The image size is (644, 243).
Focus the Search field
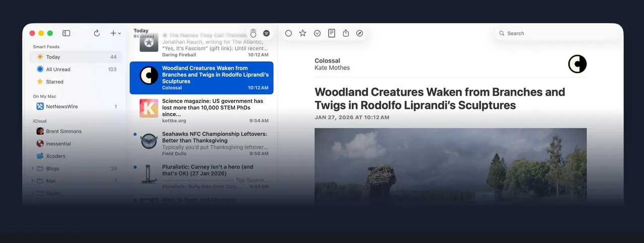pos(557,33)
